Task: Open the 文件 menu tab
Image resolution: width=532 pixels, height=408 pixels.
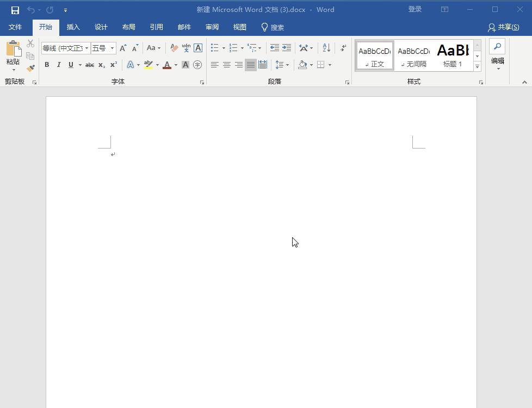Action: click(x=15, y=27)
